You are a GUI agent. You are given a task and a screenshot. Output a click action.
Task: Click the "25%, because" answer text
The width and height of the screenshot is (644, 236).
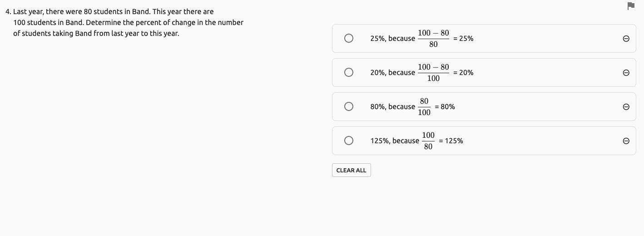[x=392, y=39]
